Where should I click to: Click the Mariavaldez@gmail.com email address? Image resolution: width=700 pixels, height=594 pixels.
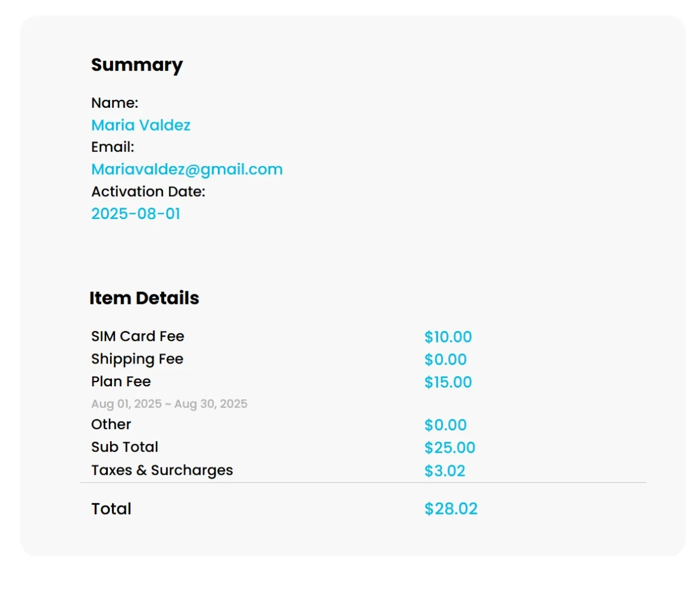[x=187, y=170]
